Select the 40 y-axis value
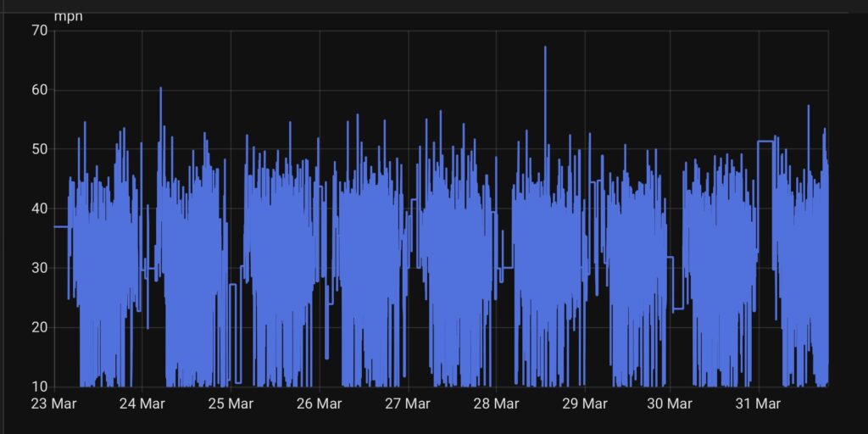The width and height of the screenshot is (868, 434). point(39,209)
